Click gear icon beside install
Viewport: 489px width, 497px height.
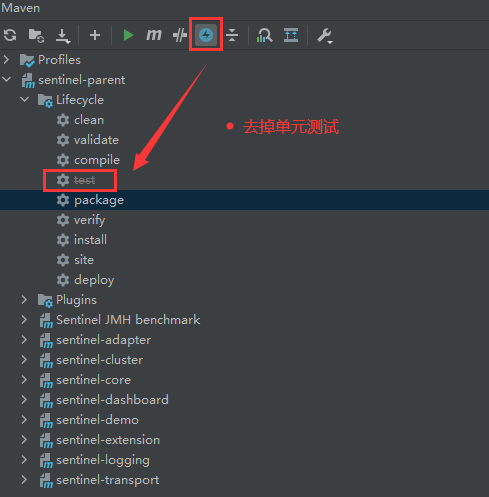(63, 240)
